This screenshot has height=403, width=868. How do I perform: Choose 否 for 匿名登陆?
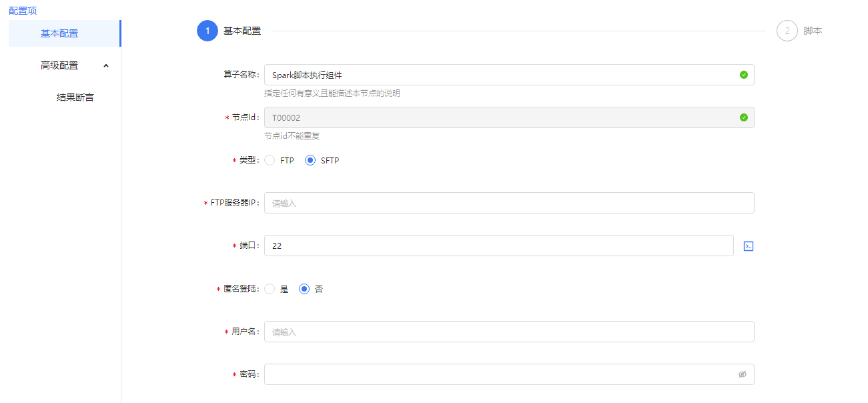(305, 289)
